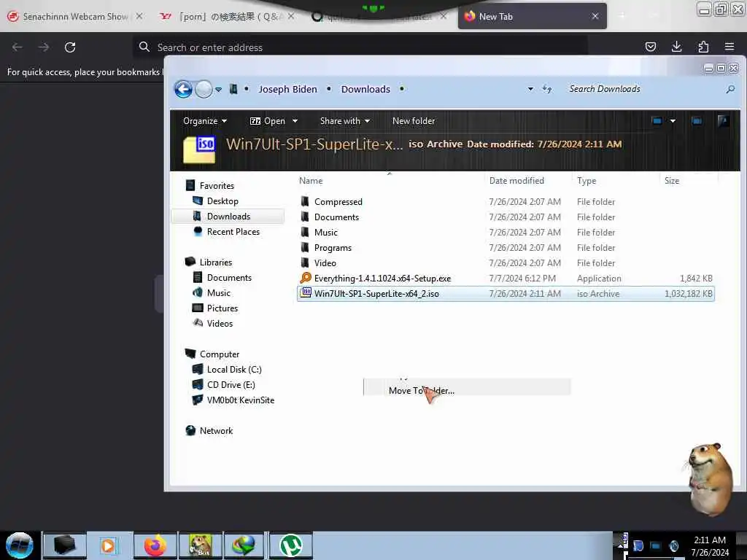Select Downloads under Favorites
Screen dimensions: 747x560
pos(228,216)
